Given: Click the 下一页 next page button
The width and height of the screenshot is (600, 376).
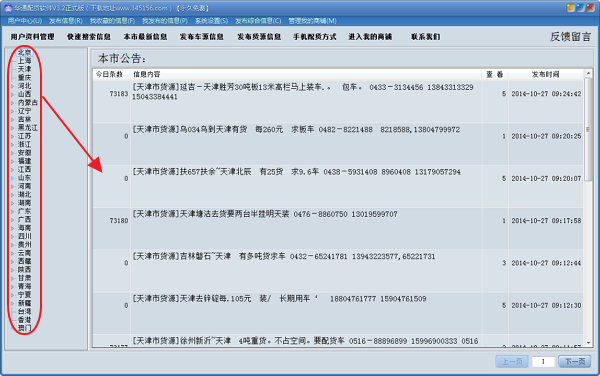Looking at the screenshot, I should coord(574,361).
